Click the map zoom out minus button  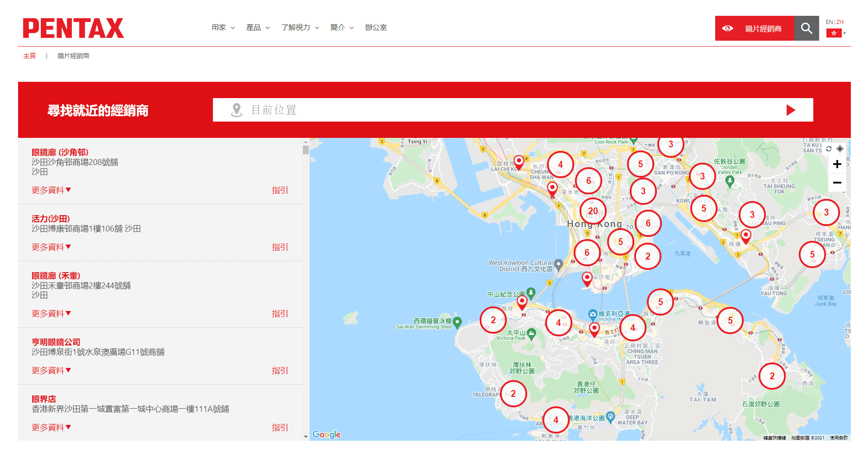click(x=837, y=183)
